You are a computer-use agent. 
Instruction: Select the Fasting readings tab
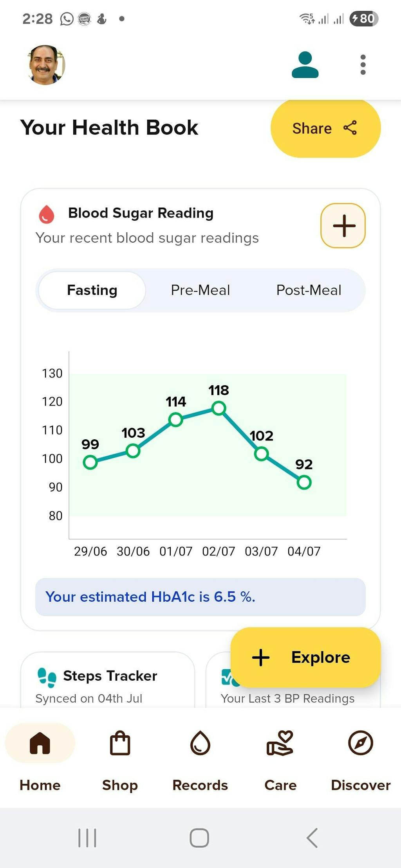92,290
